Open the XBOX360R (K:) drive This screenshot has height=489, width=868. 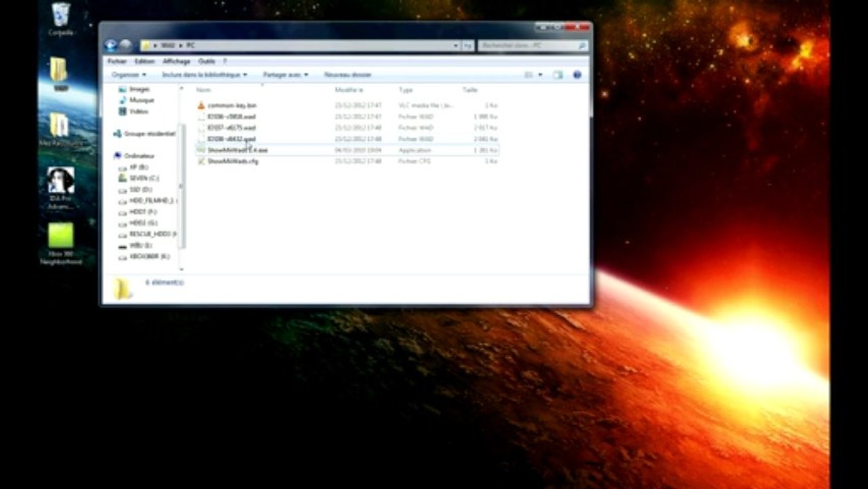coord(149,256)
